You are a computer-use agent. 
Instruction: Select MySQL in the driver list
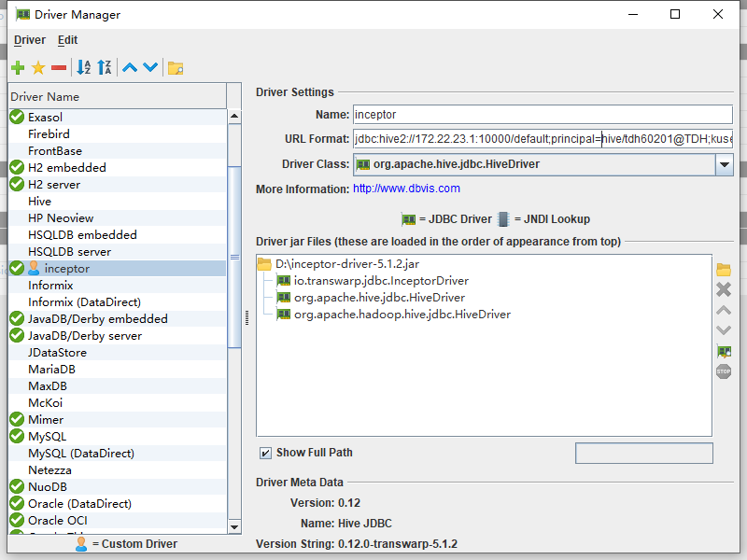click(x=47, y=437)
